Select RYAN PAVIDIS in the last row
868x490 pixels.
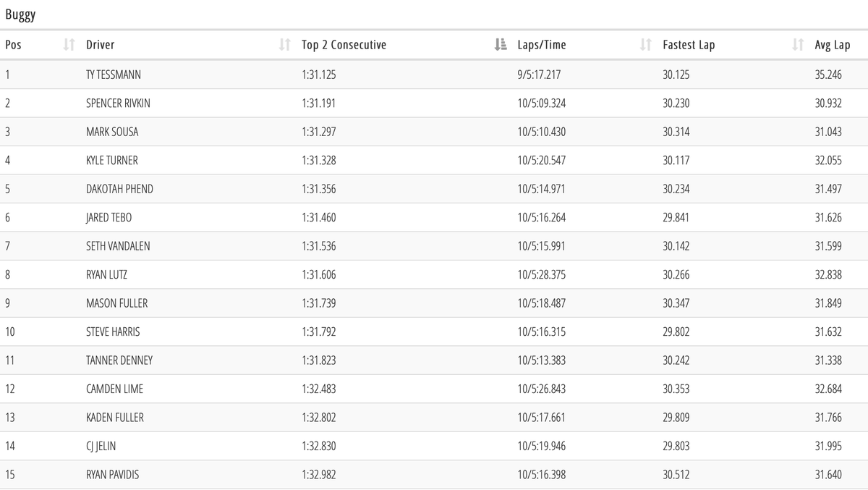112,475
